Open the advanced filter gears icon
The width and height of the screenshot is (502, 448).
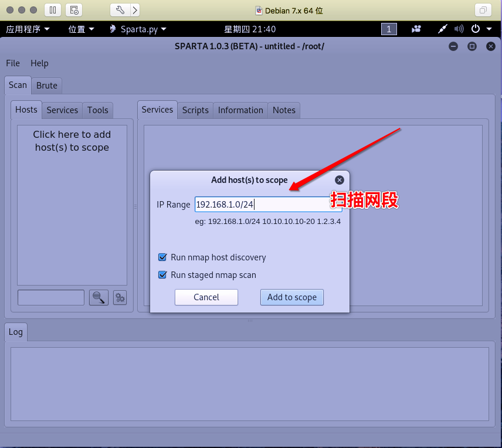[x=120, y=298]
